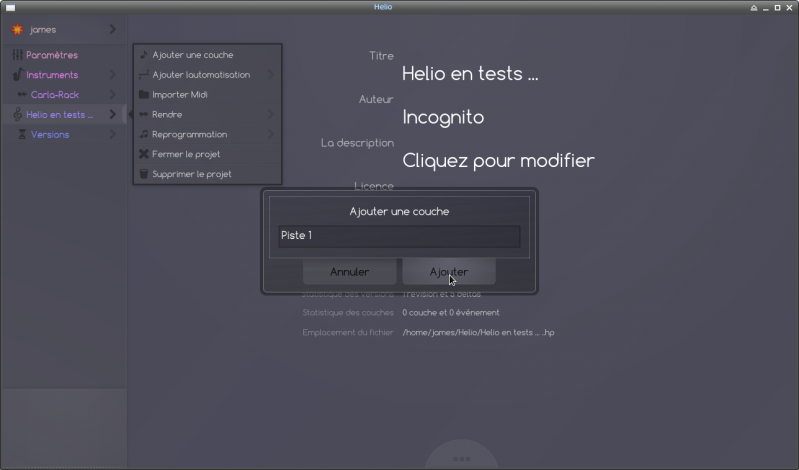The image size is (799, 470).
Task: Click the treble clef icon beside Helio en tests
Action: point(17,114)
